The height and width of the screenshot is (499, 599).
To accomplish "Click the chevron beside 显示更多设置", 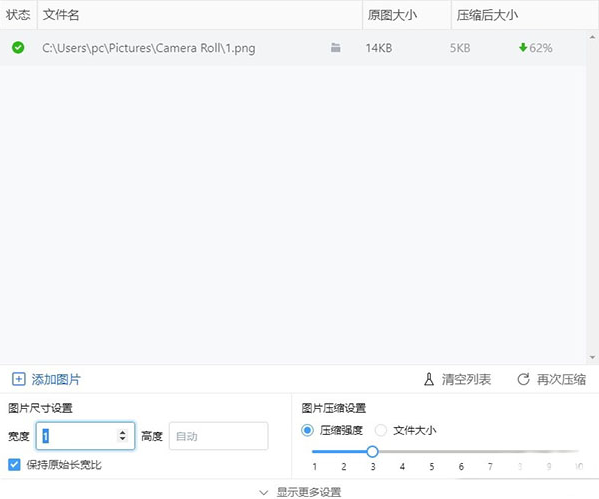I will tap(264, 492).
